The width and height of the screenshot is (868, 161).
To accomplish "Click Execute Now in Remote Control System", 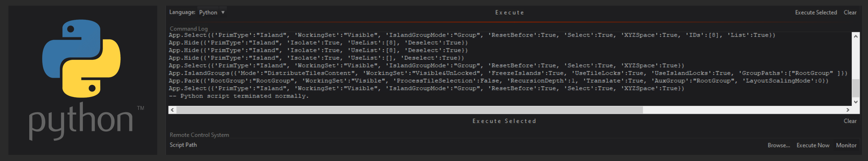I will click(813, 145).
